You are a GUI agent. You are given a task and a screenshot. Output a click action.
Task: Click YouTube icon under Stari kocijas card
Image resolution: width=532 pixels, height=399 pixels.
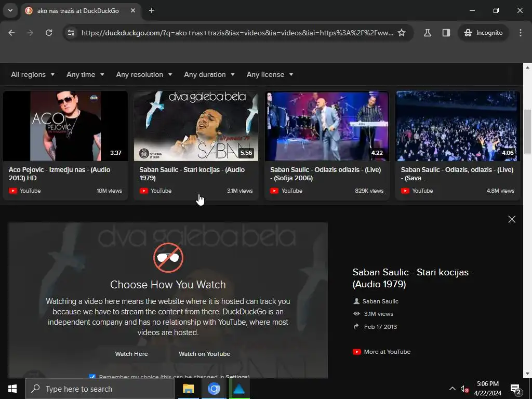(x=143, y=191)
